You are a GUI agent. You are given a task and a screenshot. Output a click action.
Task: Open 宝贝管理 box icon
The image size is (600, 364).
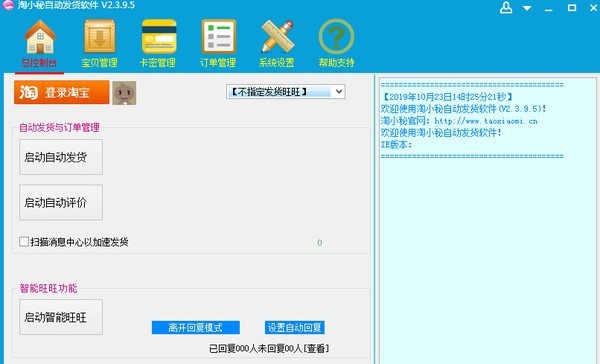coord(99,36)
